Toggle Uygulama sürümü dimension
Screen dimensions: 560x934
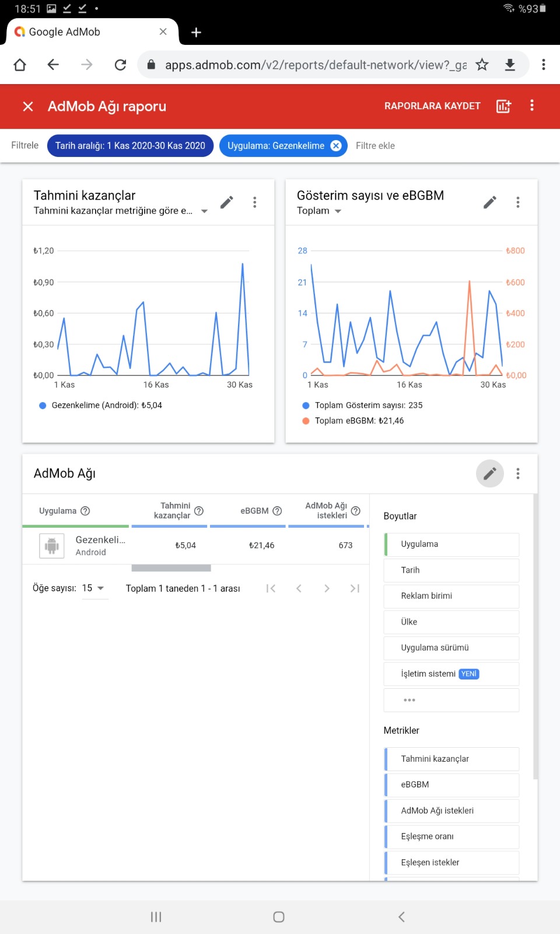[452, 648]
